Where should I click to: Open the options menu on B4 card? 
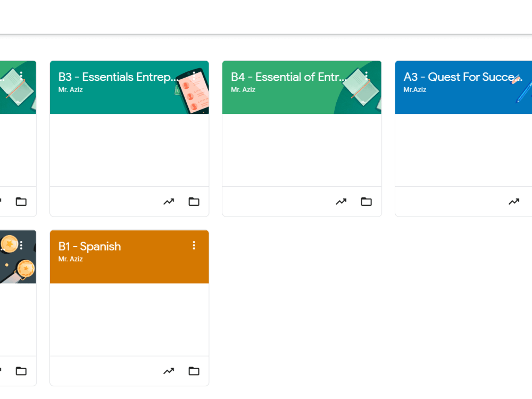coord(367,76)
